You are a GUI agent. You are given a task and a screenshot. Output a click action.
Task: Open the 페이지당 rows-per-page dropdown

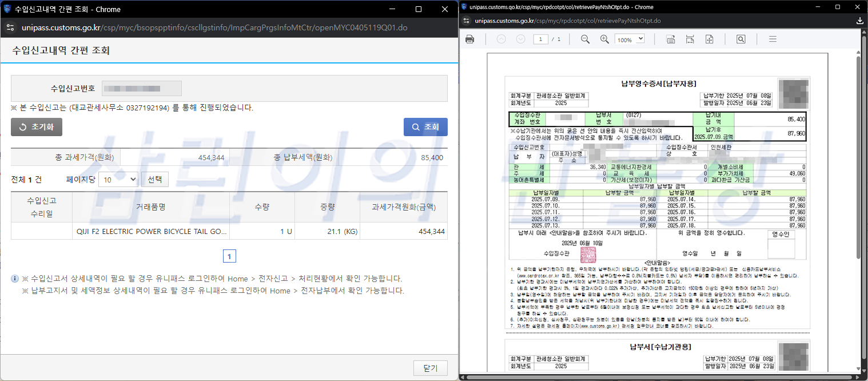(x=118, y=180)
